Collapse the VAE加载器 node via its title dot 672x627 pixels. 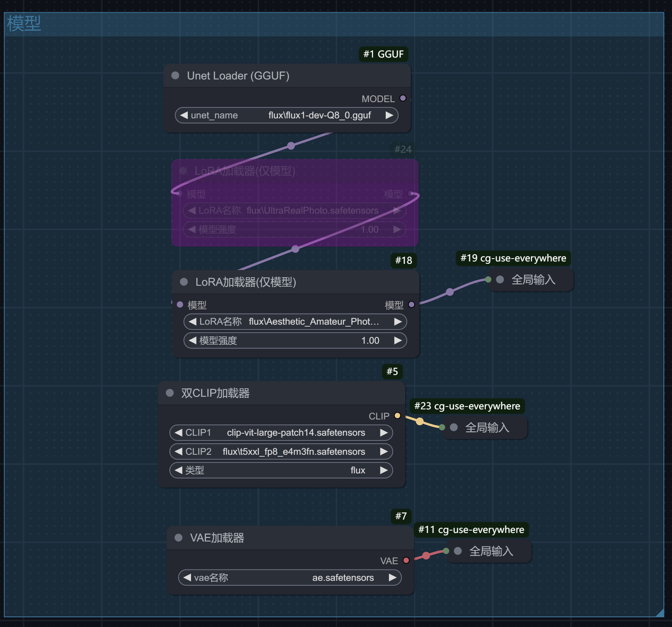[178, 538]
